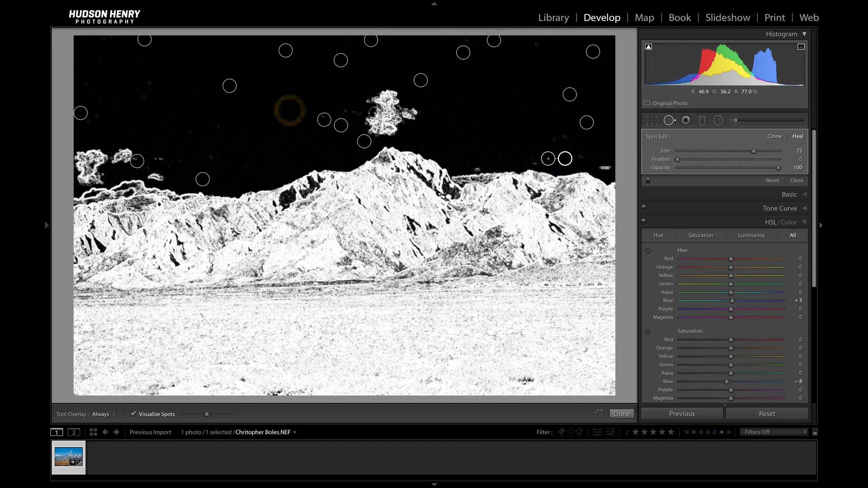This screenshot has height=488, width=868.
Task: Hide the right panel with side arrow
Action: tap(821, 225)
